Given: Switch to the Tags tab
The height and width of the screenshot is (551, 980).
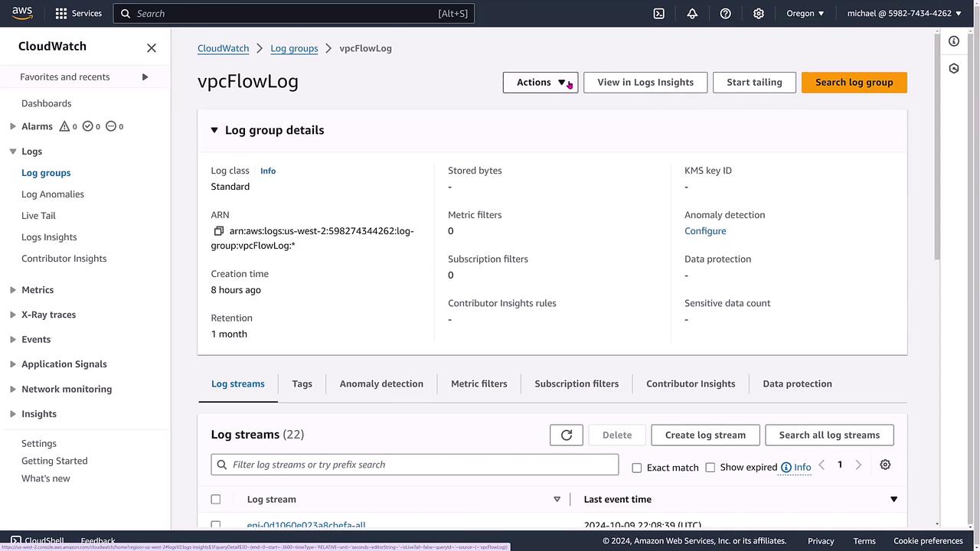Looking at the screenshot, I should click(302, 383).
